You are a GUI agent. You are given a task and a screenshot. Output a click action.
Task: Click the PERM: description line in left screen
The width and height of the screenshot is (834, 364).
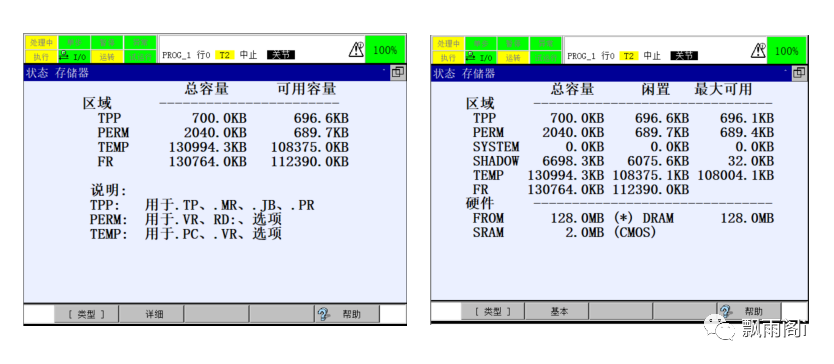(x=186, y=219)
